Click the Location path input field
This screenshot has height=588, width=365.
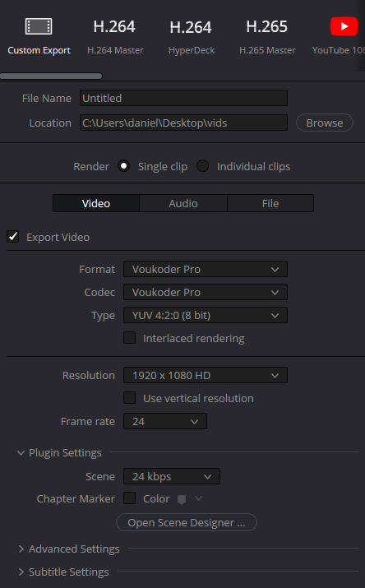point(183,123)
